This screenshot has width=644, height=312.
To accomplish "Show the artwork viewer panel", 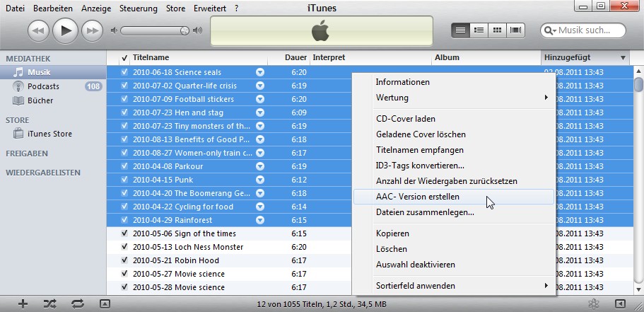I will coord(105,304).
